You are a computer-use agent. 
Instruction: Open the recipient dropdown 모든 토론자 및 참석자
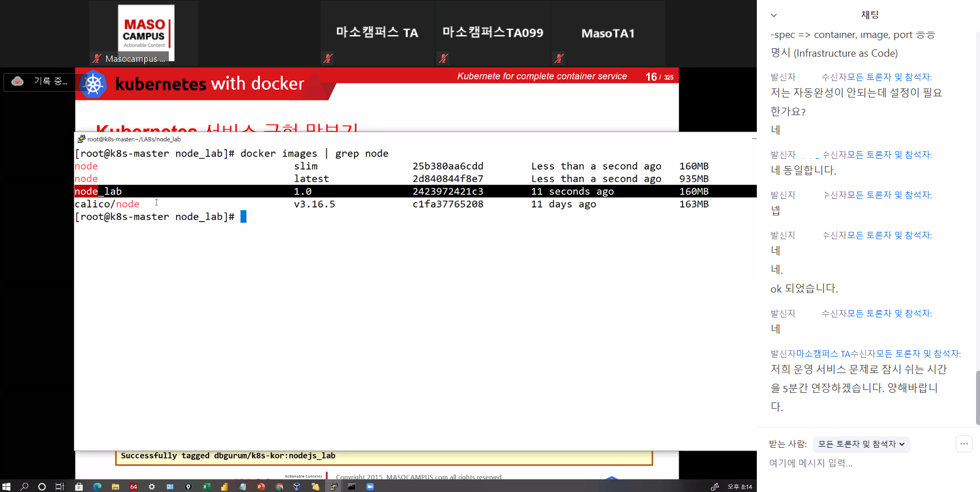point(861,444)
